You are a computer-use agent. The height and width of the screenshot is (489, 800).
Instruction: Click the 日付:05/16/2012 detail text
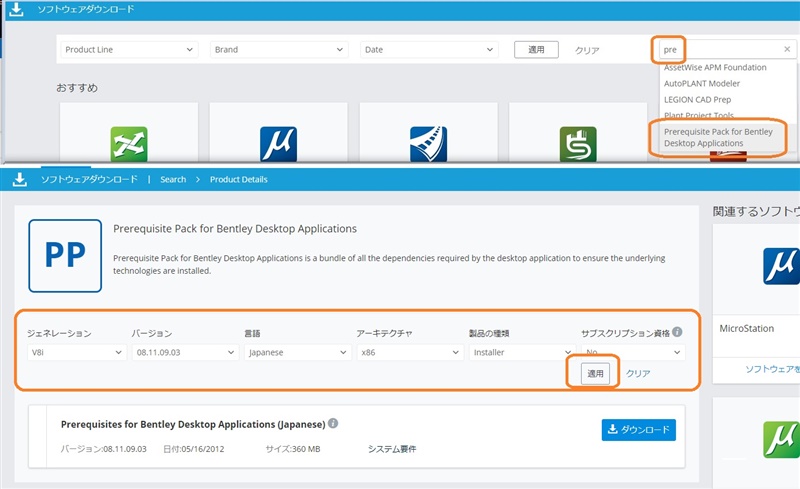tap(193, 449)
